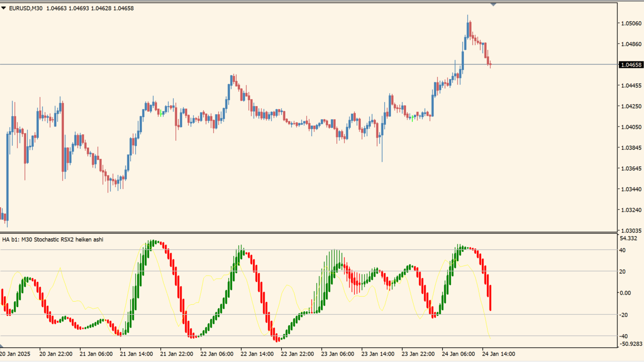Click the 1.03035 price axis label
The image size is (644, 362).
tap(631, 230)
